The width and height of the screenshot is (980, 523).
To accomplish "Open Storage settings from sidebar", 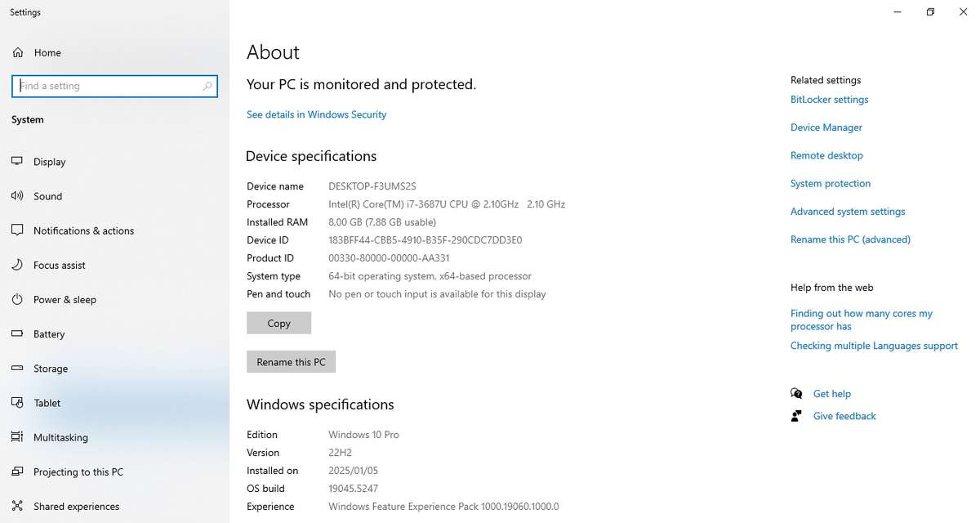I will (x=50, y=369).
